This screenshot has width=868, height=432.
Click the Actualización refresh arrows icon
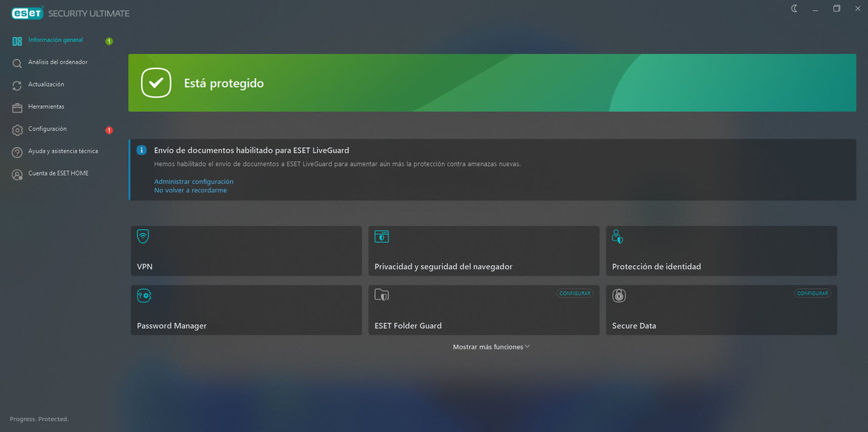[17, 86]
